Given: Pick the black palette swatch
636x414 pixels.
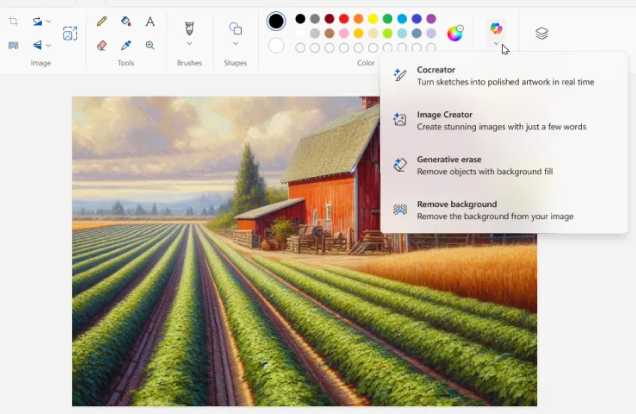Looking at the screenshot, I should [x=300, y=19].
